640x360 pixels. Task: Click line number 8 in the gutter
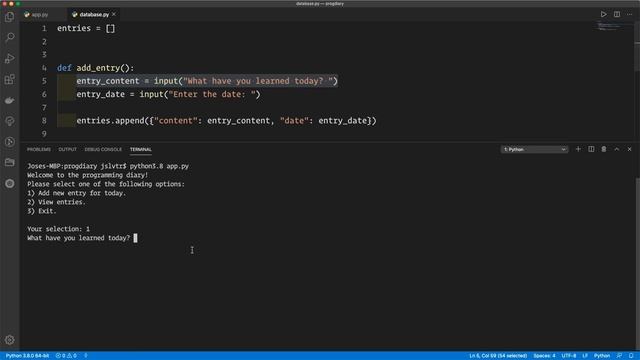pos(44,121)
